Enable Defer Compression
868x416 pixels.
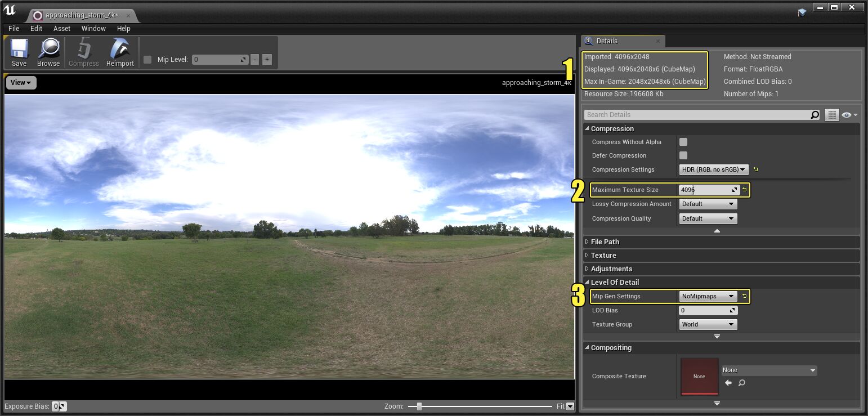point(683,155)
